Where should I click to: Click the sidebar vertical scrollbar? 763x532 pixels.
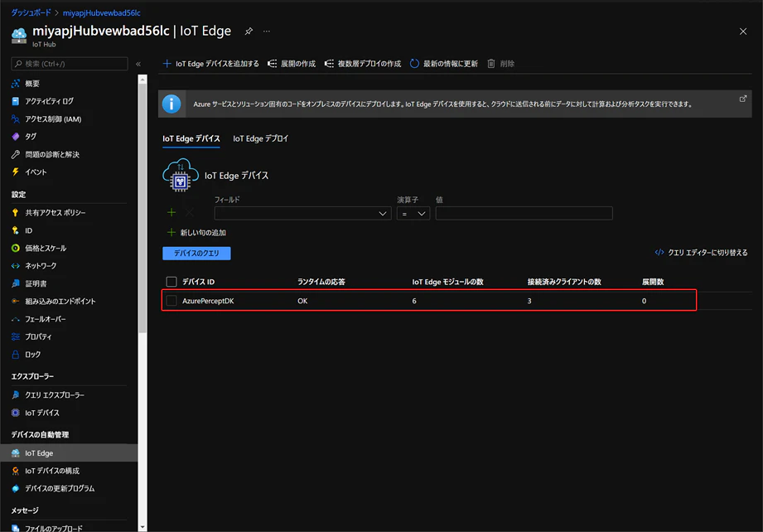(142, 210)
